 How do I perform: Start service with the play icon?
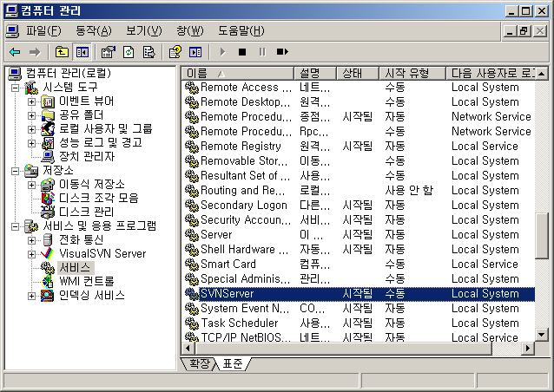coord(222,52)
